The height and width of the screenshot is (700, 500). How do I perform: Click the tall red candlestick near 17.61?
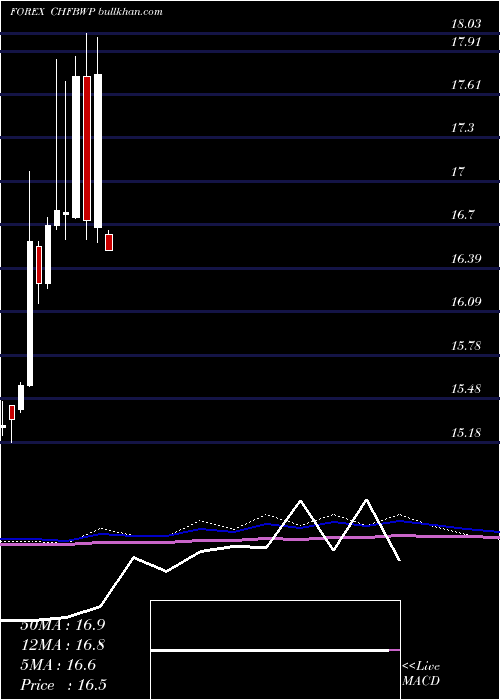click(87, 148)
